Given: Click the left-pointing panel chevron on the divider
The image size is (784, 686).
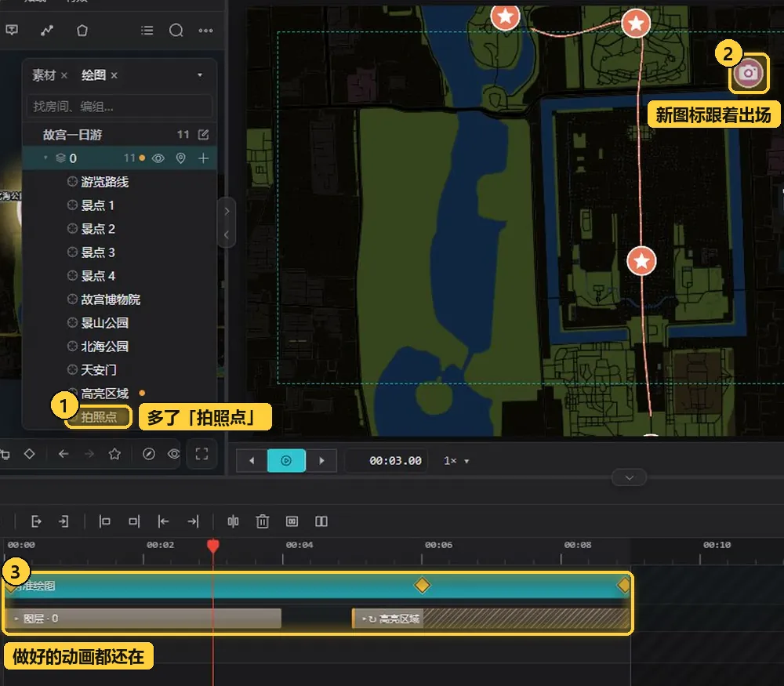Looking at the screenshot, I should coord(227,234).
